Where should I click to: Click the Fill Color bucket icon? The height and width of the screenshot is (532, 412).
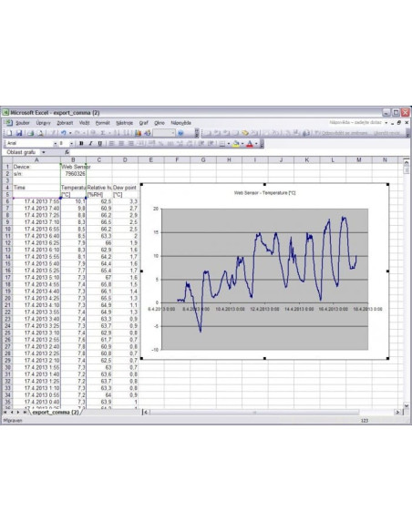click(235, 144)
